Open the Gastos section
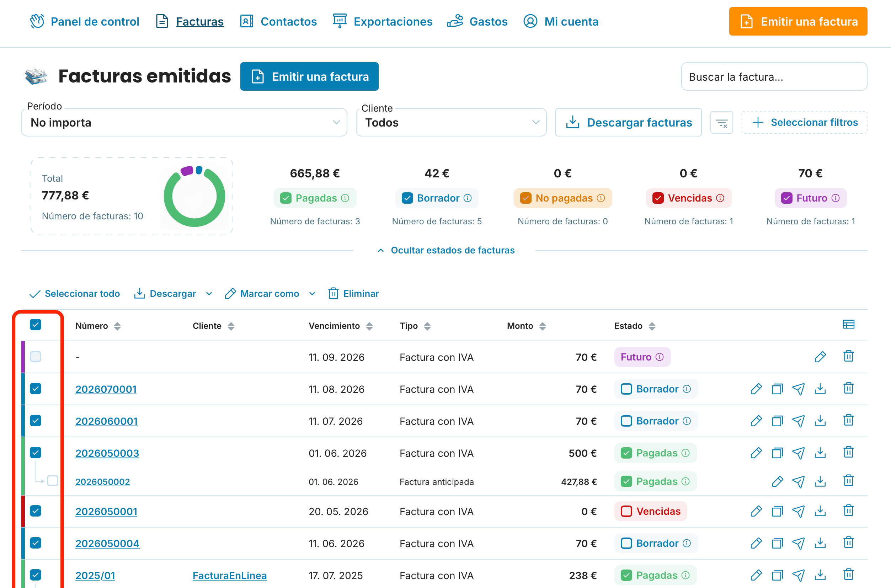Viewport: 891px width, 588px height. point(477,21)
